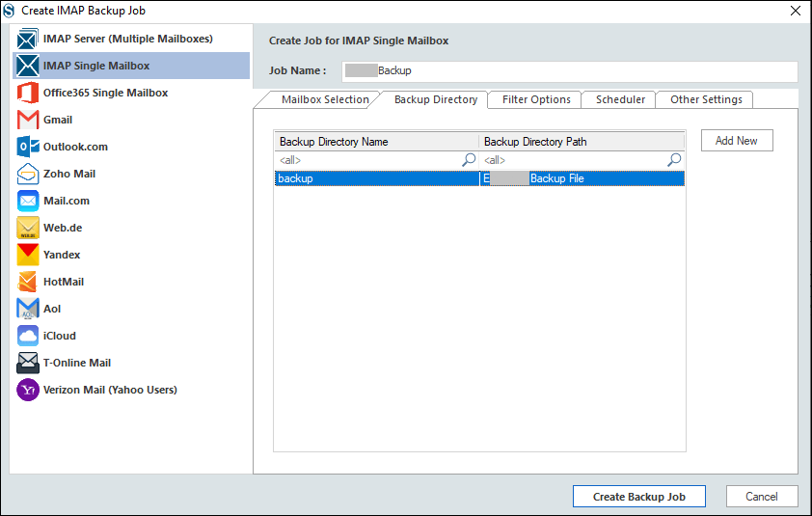The image size is (812, 516).
Task: Click Backup Directory Name column header
Action: 376,142
